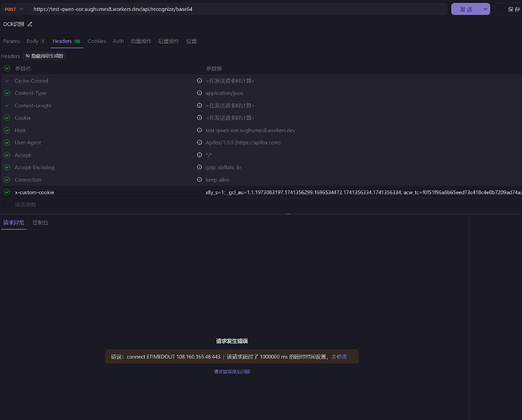Viewport: 522px width, 420px height.
Task: Switch to the 控制台 console tab
Action: [40, 223]
